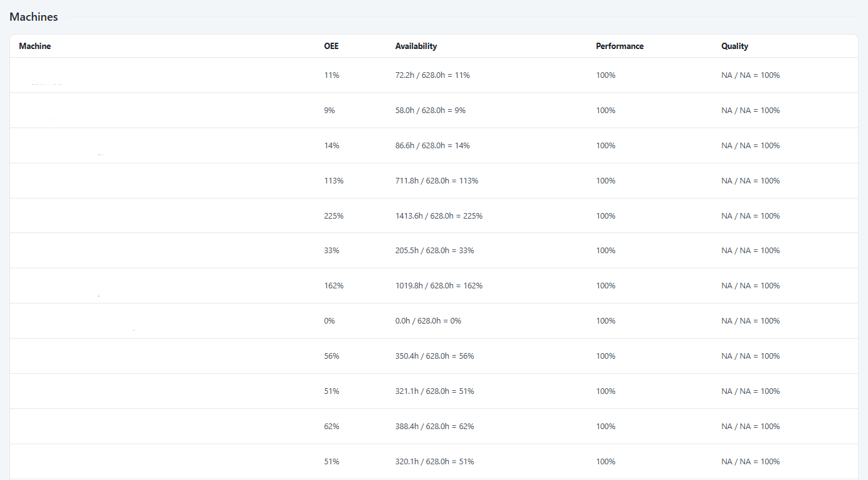
Task: Click the Availability column header
Action: [416, 46]
